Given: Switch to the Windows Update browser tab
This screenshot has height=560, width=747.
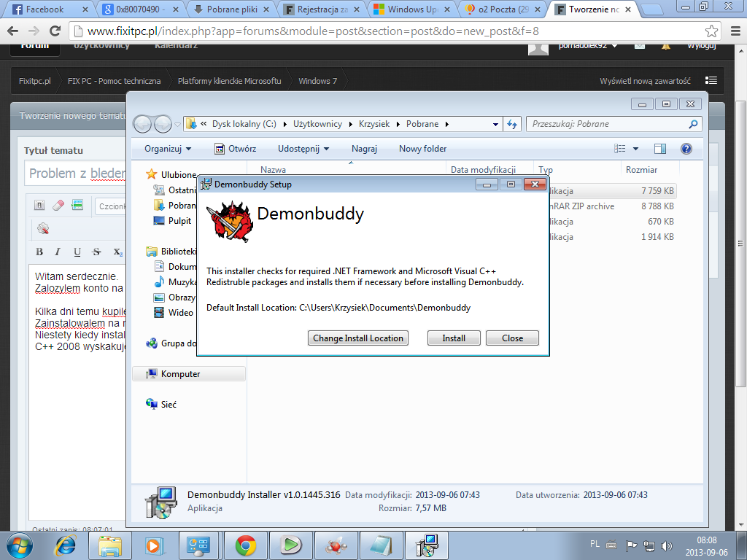Looking at the screenshot, I should pyautogui.click(x=413, y=9).
